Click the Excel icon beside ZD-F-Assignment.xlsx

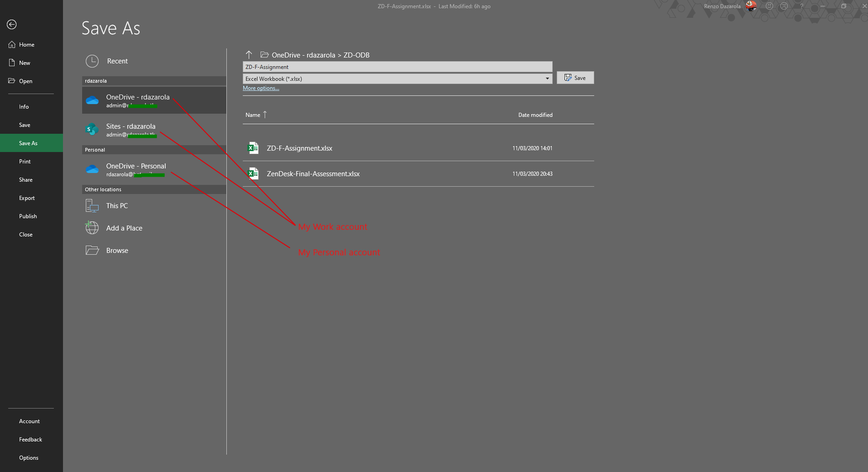pos(253,148)
